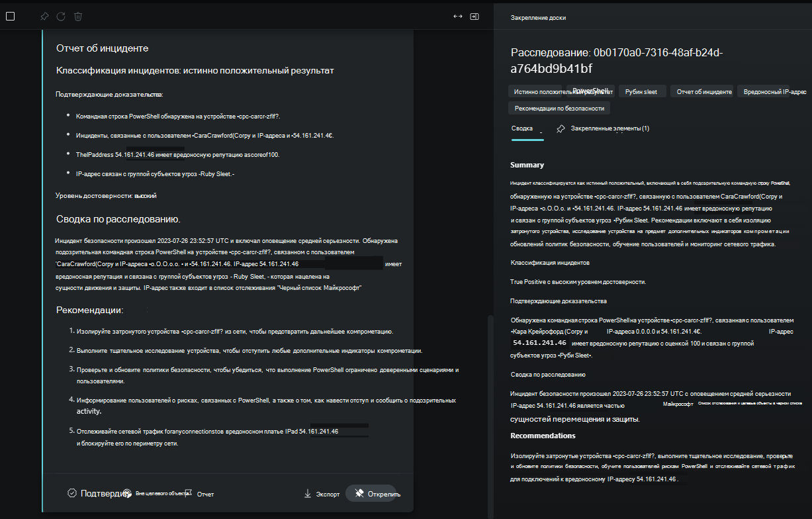Click the Рекомендации по безопасности tag

tap(559, 108)
